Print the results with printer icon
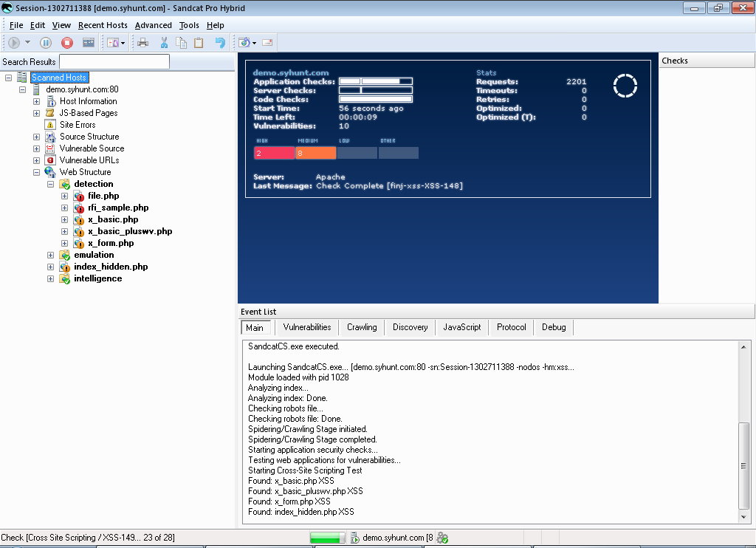This screenshot has width=756, height=548. coord(142,43)
